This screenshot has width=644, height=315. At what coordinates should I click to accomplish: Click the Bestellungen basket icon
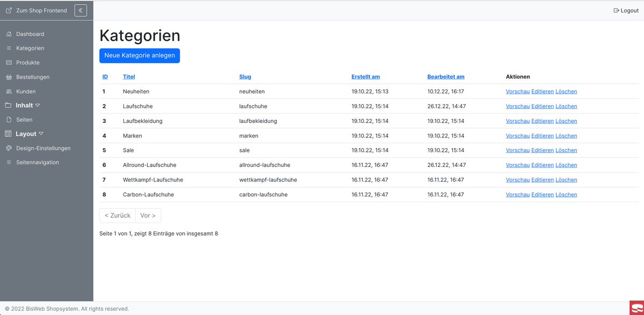9,77
